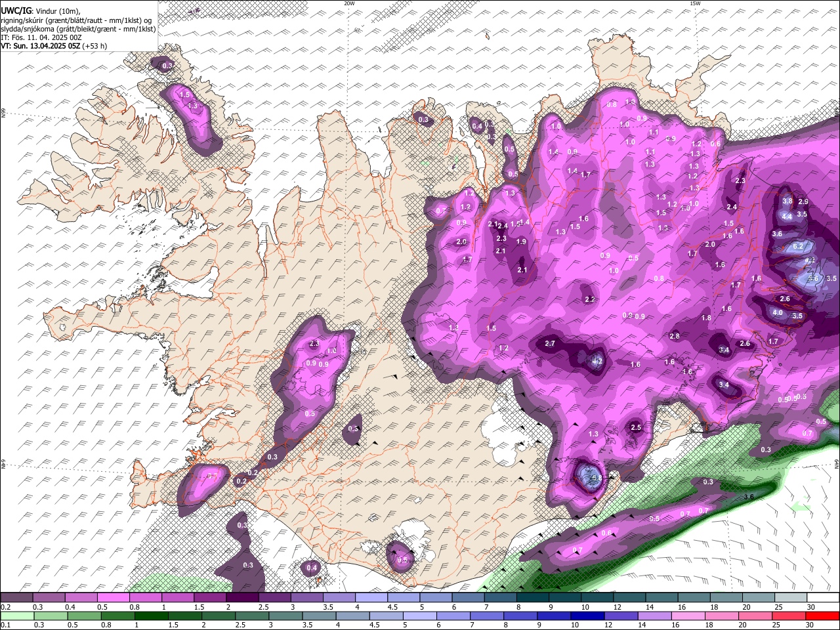Select the 30 label on the bottom rain legend row
Image resolution: width=840 pixels, height=630 pixels.
click(810, 625)
